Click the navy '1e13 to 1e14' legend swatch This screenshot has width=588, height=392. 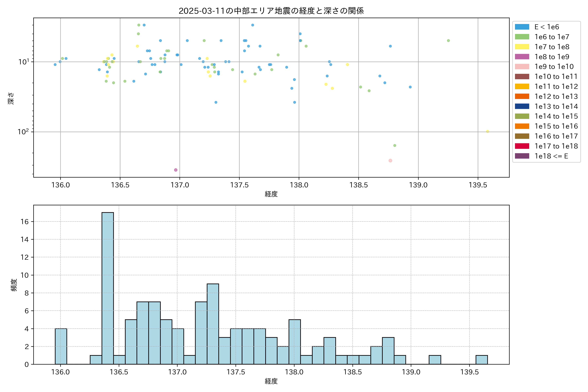pyautogui.click(x=522, y=106)
